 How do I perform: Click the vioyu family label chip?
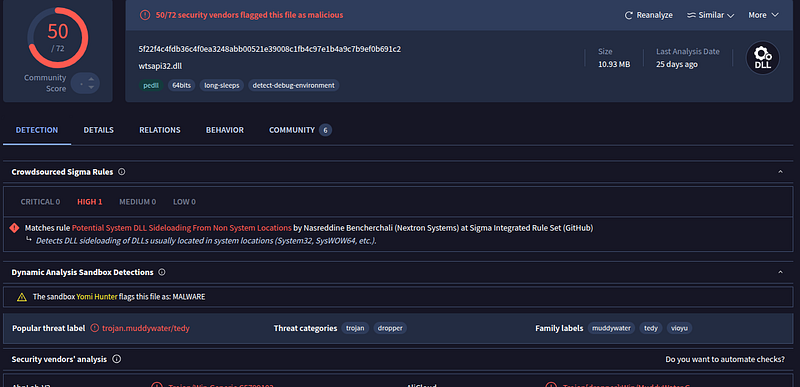coord(680,328)
